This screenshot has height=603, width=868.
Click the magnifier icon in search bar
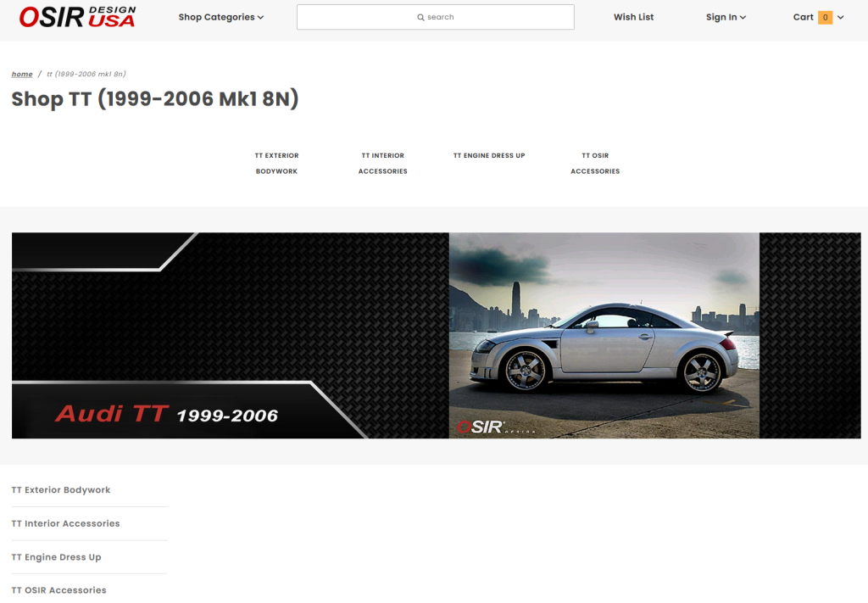tap(420, 17)
